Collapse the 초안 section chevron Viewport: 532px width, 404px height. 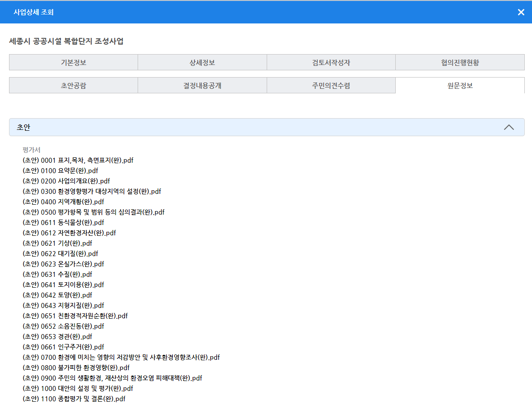509,127
